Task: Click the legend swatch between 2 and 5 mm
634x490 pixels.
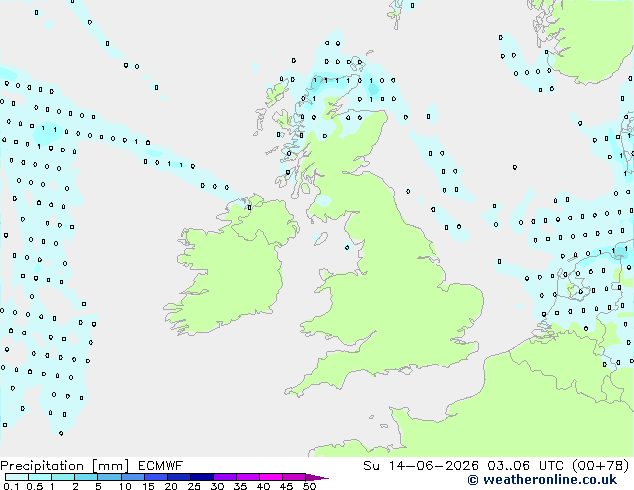Action: [86, 477]
